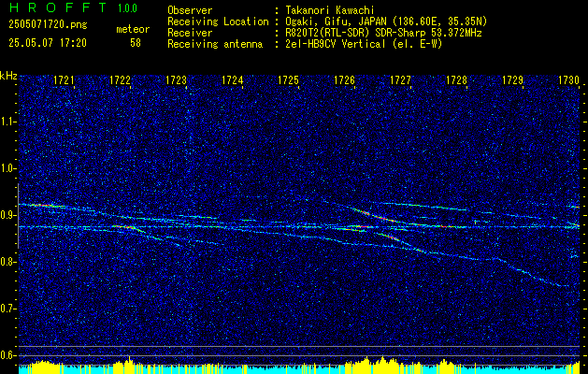Click time marker 1724
Image resolution: width=588 pixels, height=374 pixels.
[x=232, y=79]
